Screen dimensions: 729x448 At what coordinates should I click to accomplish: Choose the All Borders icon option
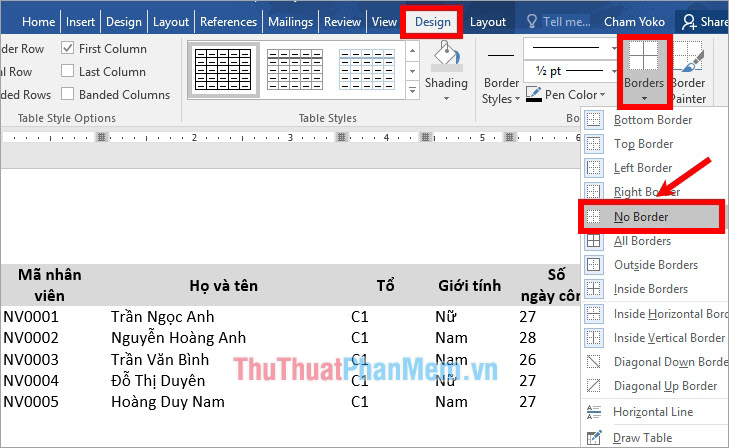pos(595,241)
